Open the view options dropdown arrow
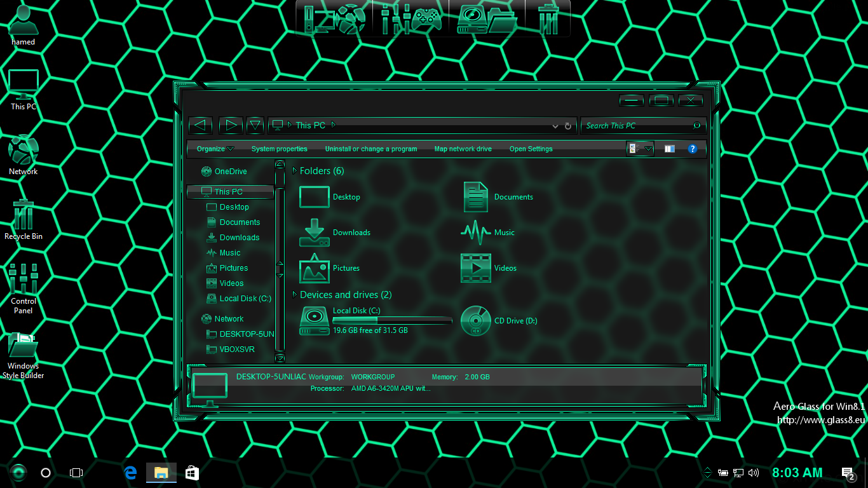 coord(648,149)
